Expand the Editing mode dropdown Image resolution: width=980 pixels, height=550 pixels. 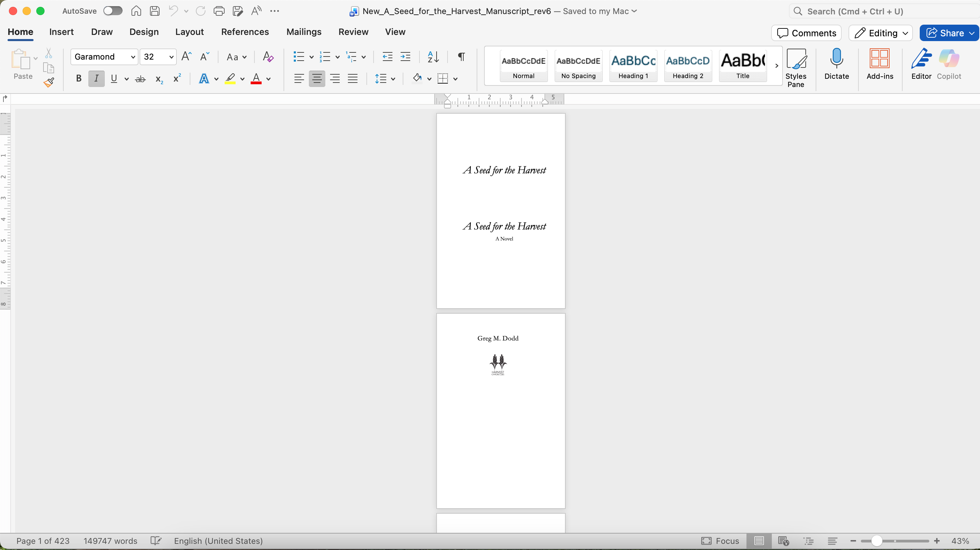(880, 33)
